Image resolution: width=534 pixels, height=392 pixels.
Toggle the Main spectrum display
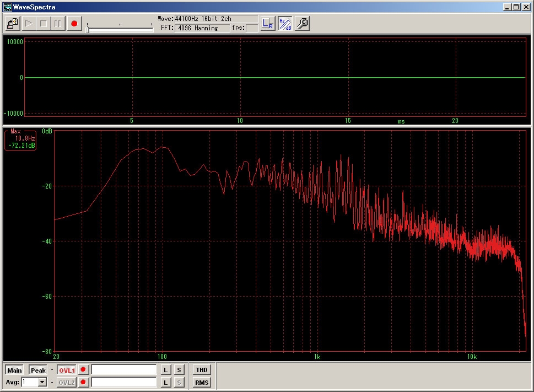[x=14, y=370]
